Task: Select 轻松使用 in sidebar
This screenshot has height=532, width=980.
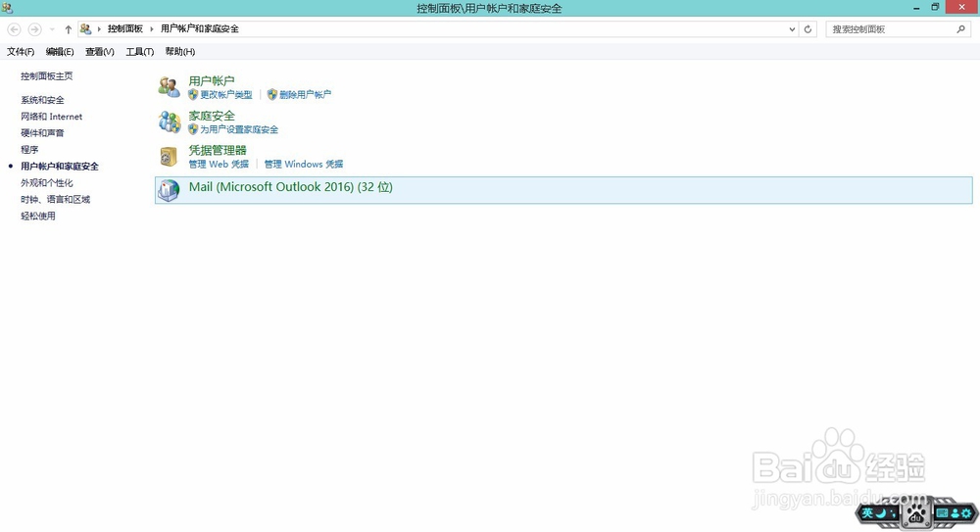Action: tap(38, 216)
